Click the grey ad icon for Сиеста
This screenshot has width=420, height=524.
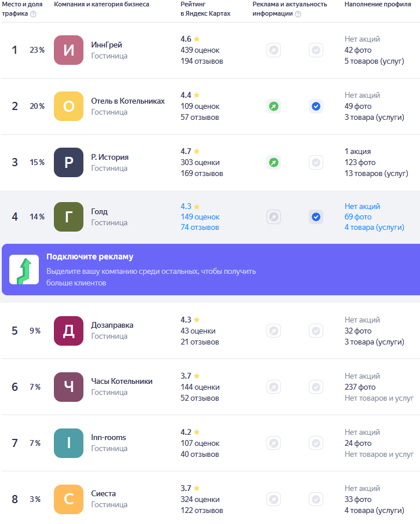click(x=274, y=500)
